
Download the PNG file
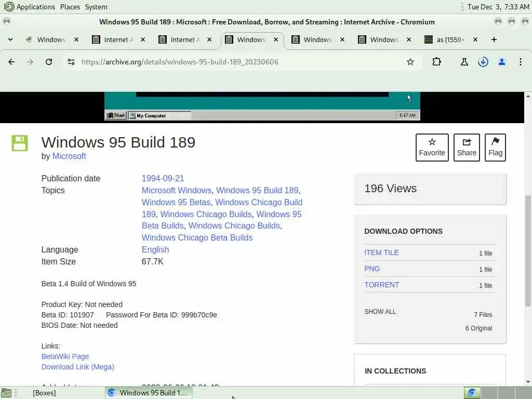372,269
